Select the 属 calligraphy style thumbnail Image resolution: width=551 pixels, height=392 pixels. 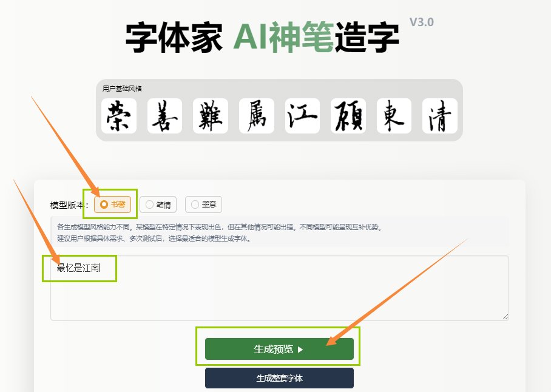pyautogui.click(x=257, y=116)
